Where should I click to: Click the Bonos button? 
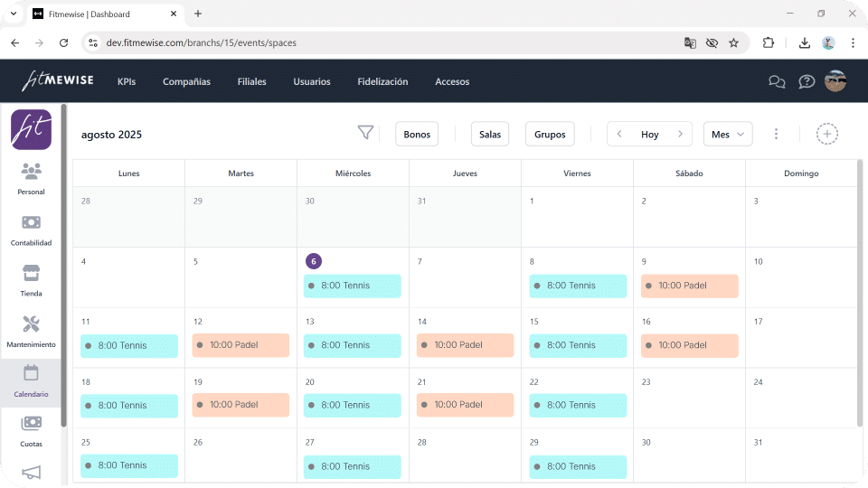point(417,134)
